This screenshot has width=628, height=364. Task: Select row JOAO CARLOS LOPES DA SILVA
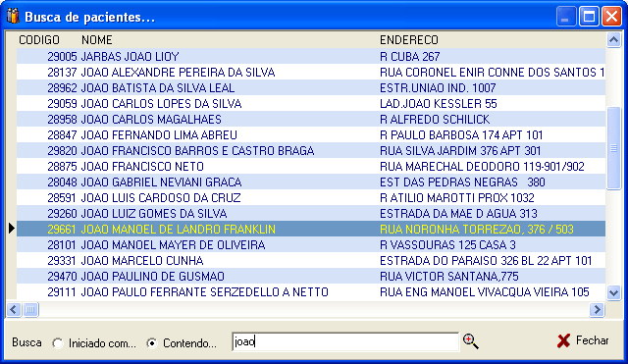pos(311,104)
